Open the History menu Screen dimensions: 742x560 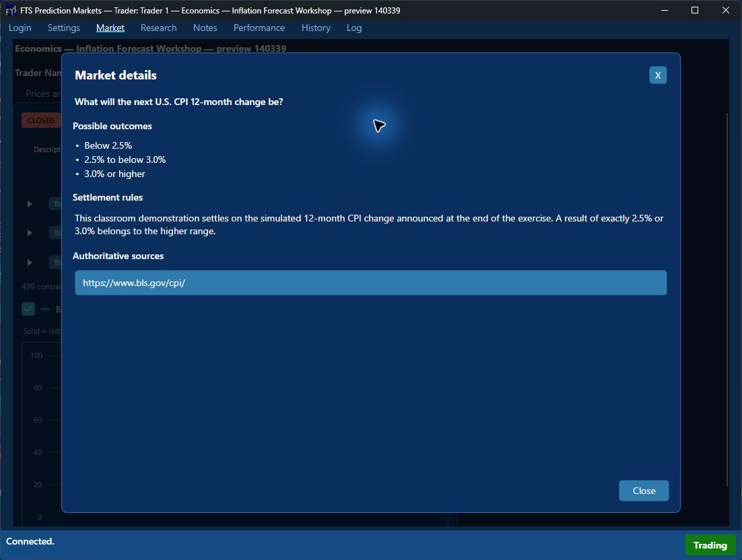pos(316,28)
